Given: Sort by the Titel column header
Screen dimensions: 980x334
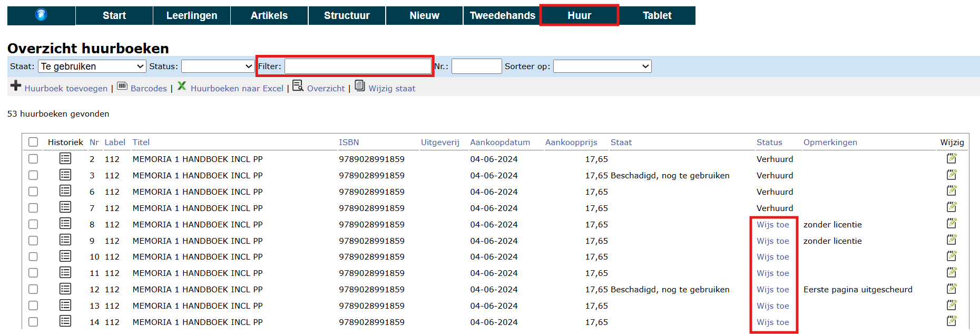Looking at the screenshot, I should click(141, 142).
